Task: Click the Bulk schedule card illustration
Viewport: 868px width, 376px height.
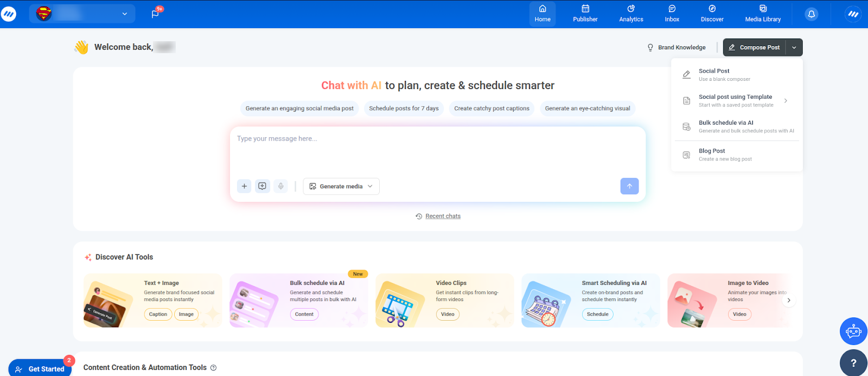Action: 253,305
